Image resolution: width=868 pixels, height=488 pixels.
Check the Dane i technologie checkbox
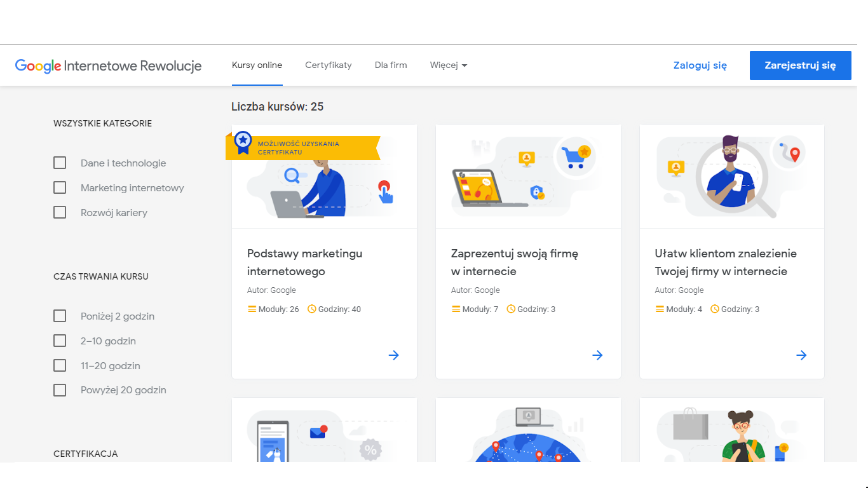point(60,163)
